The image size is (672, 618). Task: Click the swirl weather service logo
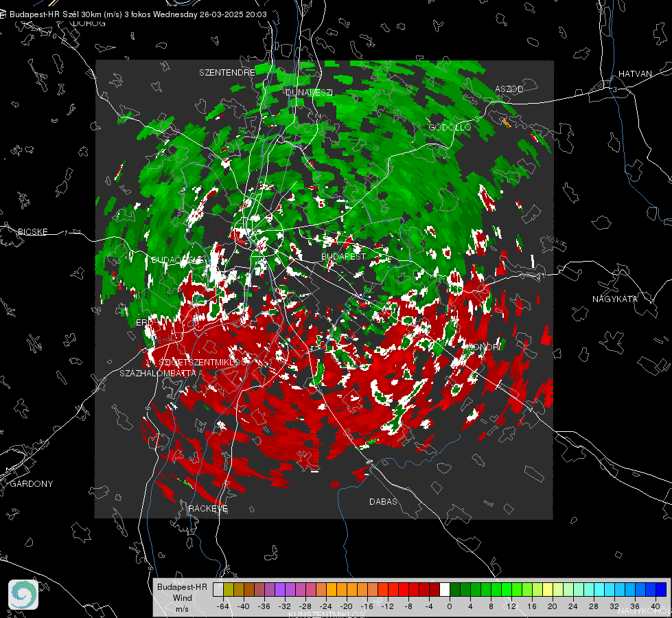[x=23, y=595]
